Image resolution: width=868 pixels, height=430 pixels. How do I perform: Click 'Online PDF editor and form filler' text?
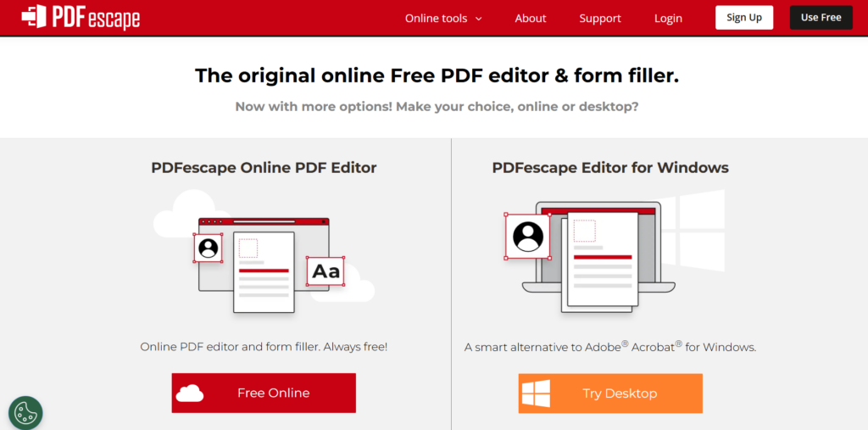264,348
